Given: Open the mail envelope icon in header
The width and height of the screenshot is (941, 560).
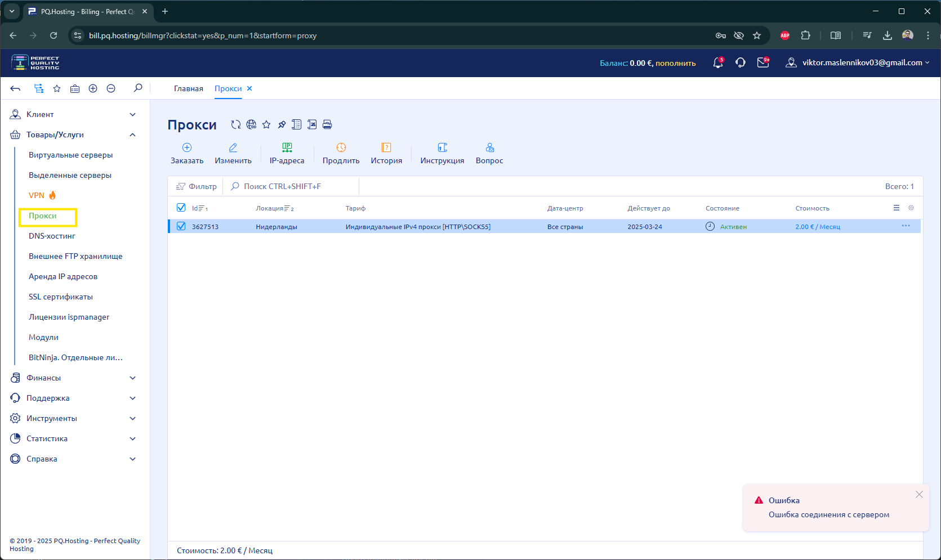Looking at the screenshot, I should click(x=762, y=63).
